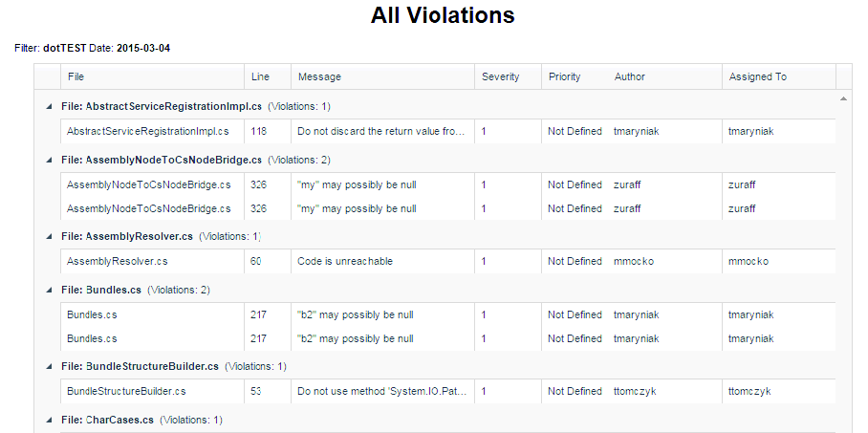The height and width of the screenshot is (433, 868).
Task: Collapse the AssemblyNodeToCsNodeBridge.cs group arrow
Action: pyautogui.click(x=50, y=160)
